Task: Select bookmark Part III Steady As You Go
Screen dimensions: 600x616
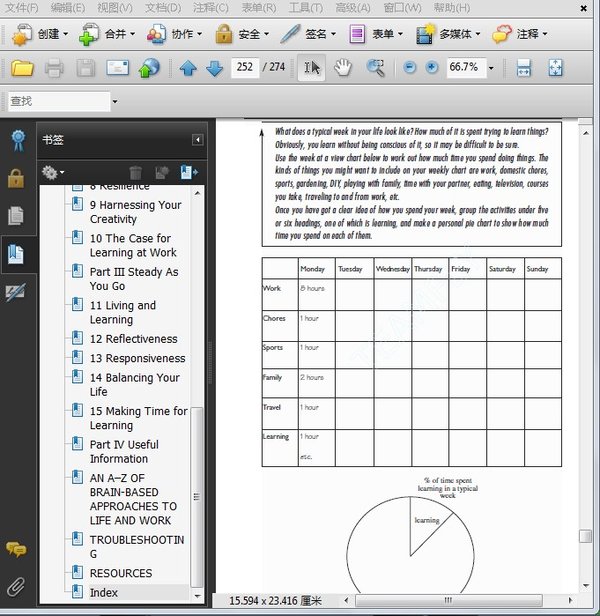Action: (x=134, y=279)
